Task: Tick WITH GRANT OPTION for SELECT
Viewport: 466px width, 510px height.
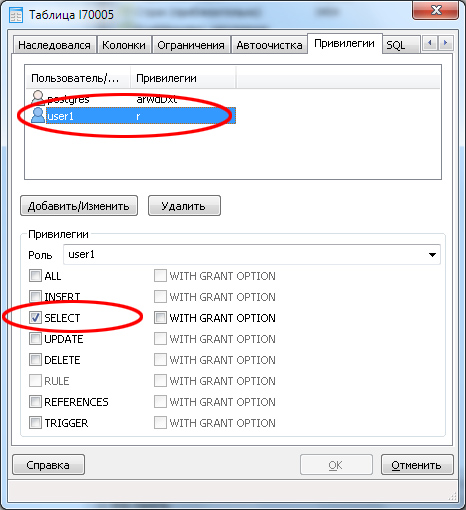Action: [x=160, y=318]
